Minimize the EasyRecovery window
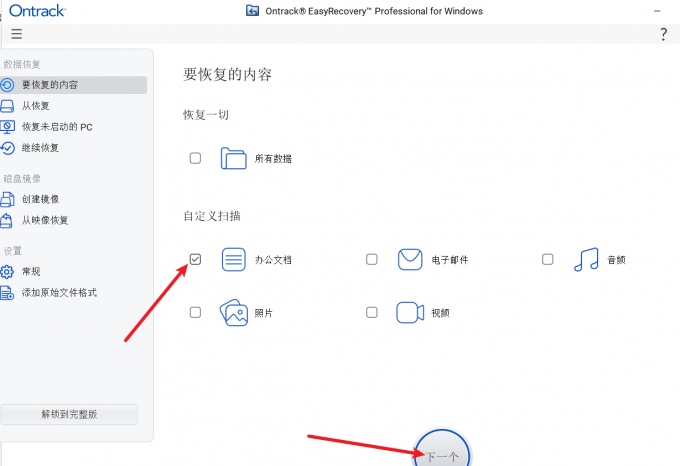Screen dimensions: 680x466 [657, 11]
